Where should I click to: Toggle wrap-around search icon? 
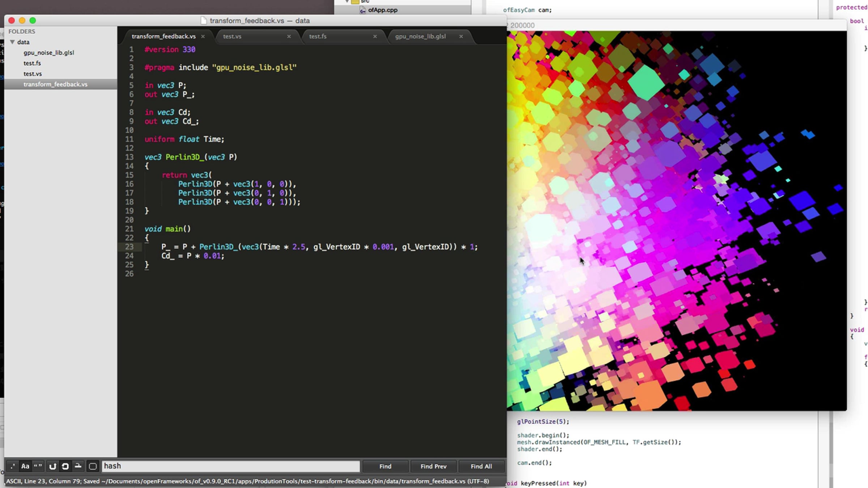coord(65,466)
